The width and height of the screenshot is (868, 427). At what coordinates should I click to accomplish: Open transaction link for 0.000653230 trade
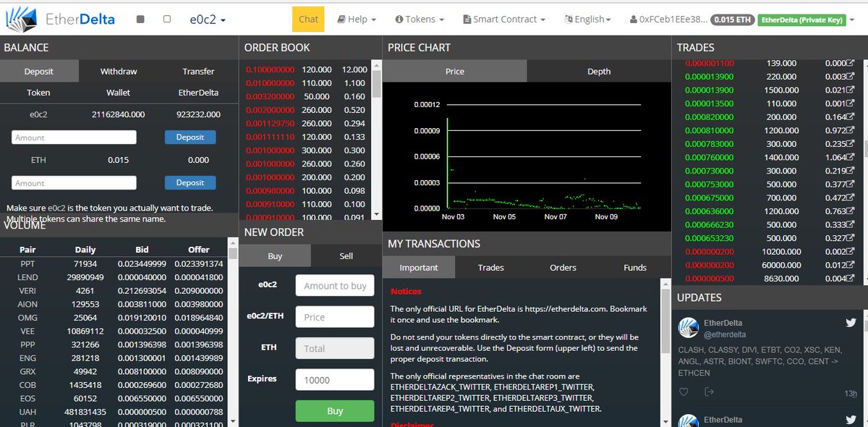[x=851, y=238]
